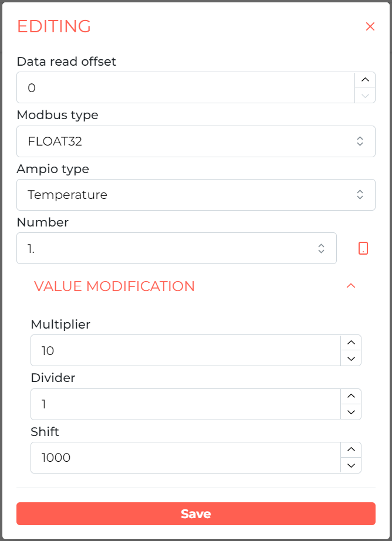Increment Multiplier using up arrow

click(x=351, y=343)
